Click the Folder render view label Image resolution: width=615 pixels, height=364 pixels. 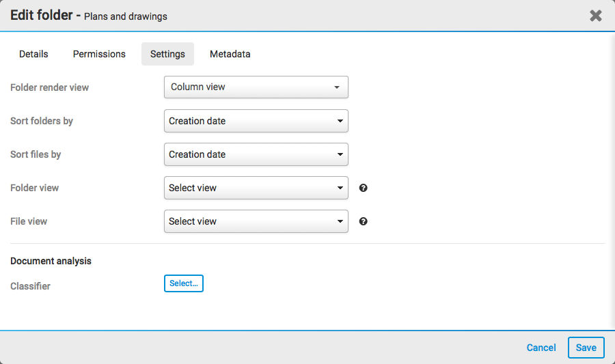point(49,87)
